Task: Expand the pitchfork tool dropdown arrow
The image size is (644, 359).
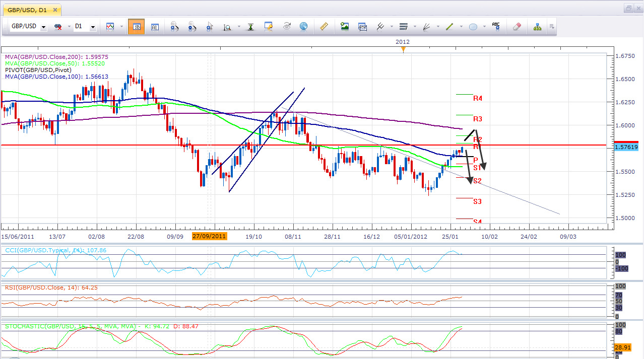Action: 391,27
